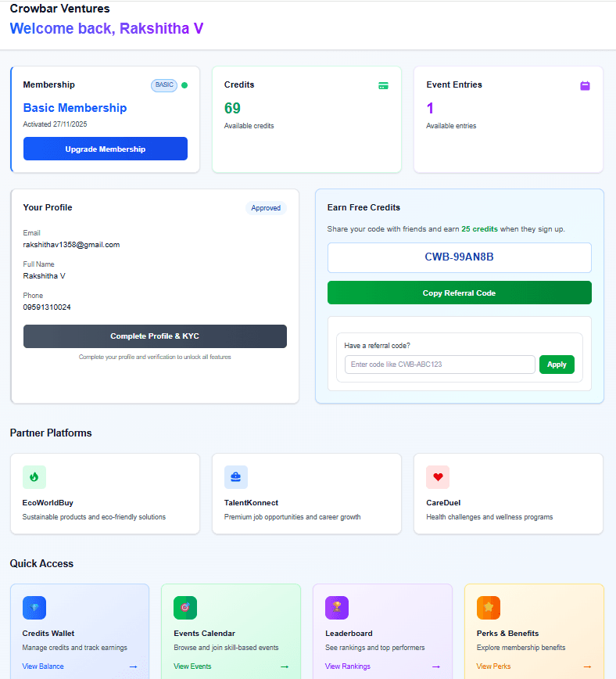Click the purple trophy Leaderboard icon
This screenshot has height=679, width=616.
337,607
